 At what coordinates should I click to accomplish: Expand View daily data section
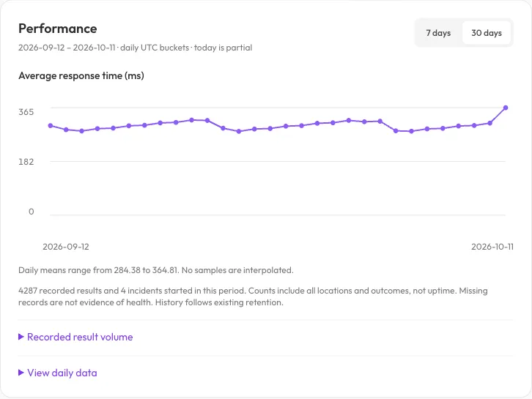pos(58,373)
